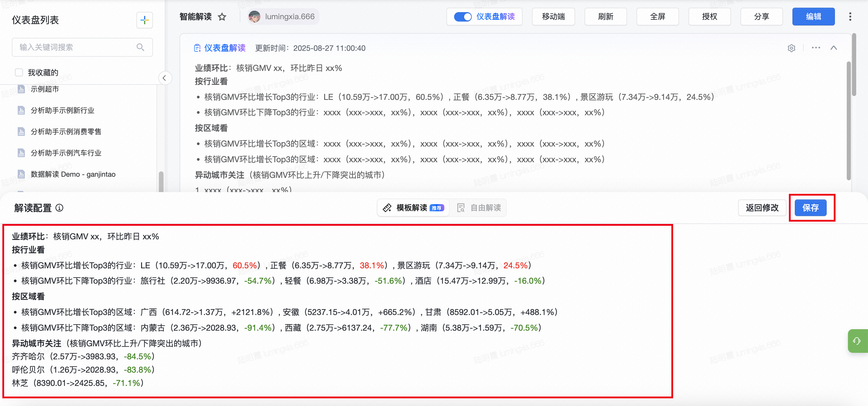Open 分析助手示例汽车行业 dashboard
This screenshot has width=868, height=406.
[66, 153]
